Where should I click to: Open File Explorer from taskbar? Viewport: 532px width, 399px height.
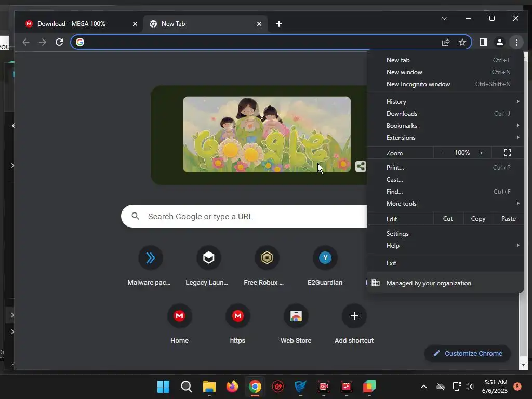click(x=209, y=387)
